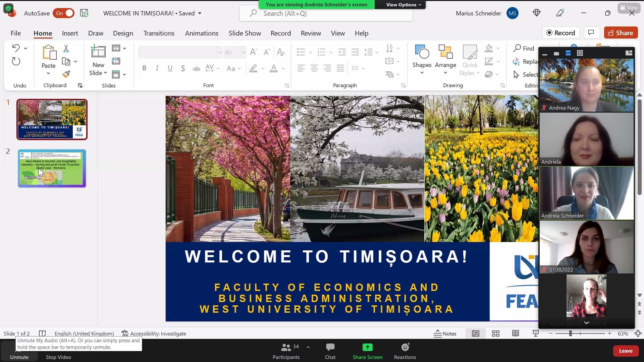Image resolution: width=644 pixels, height=362 pixels.
Task: Toggle Underline formatting
Action: click(x=170, y=68)
